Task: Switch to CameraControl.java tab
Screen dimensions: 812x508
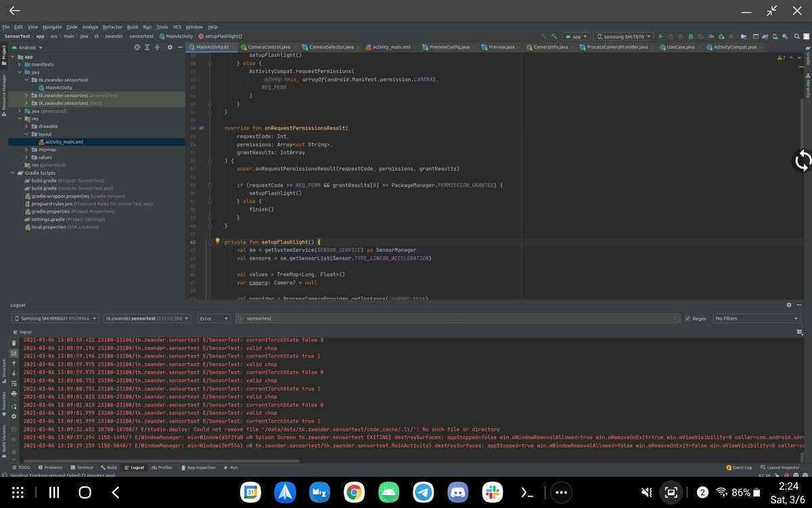Action: point(269,47)
